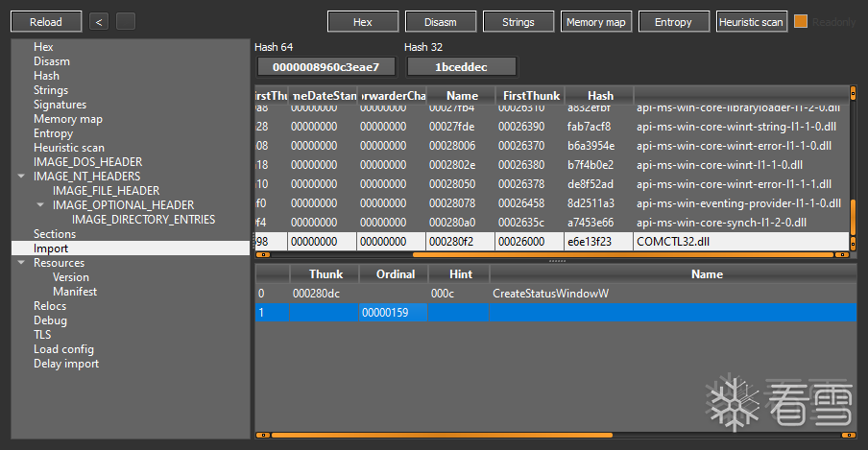Viewport: 868px width, 450px height.
Task: Click the Hash 32 value field
Action: click(x=461, y=67)
